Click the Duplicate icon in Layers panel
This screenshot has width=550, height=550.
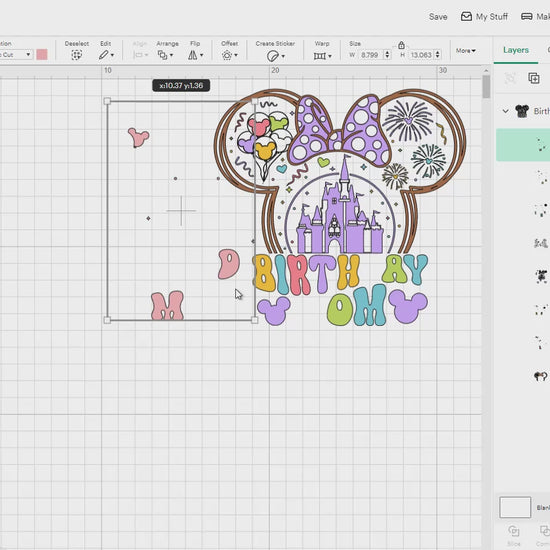point(534,78)
